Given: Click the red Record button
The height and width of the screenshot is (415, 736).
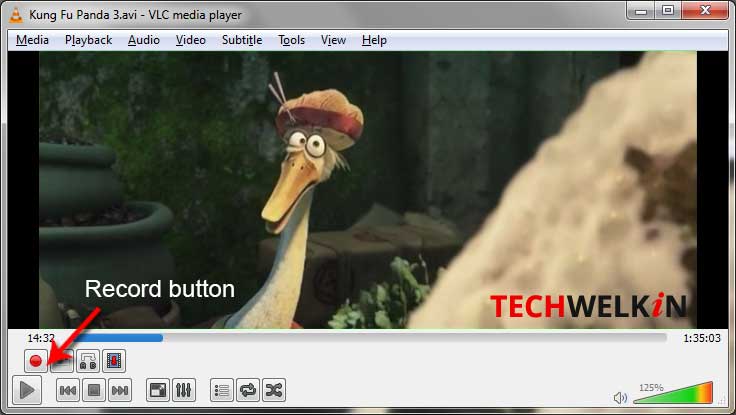Looking at the screenshot, I should pos(36,361).
